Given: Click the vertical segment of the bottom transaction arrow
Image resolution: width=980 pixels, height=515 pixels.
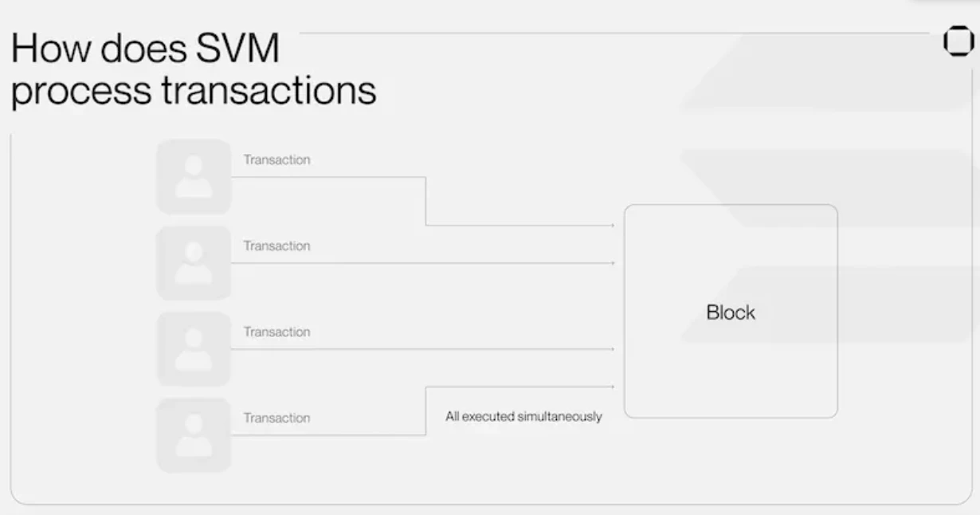Looking at the screenshot, I should click(426, 411).
